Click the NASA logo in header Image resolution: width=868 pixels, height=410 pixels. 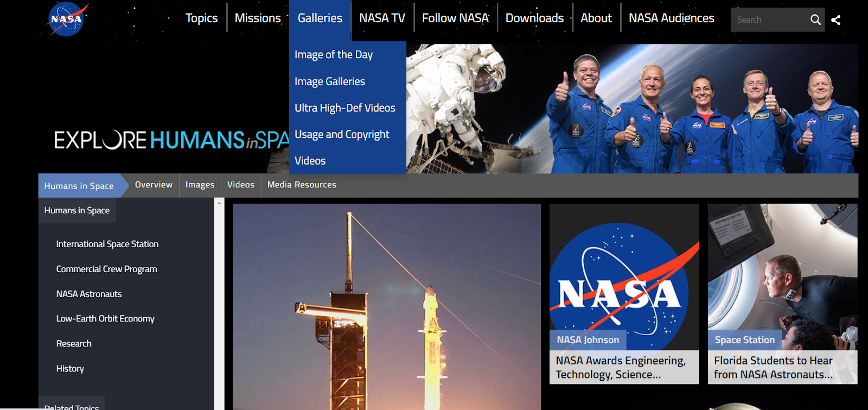67,19
